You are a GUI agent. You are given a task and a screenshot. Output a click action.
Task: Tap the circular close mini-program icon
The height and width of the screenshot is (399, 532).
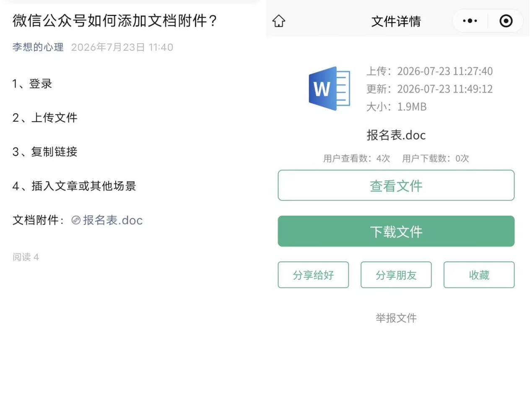coord(506,21)
